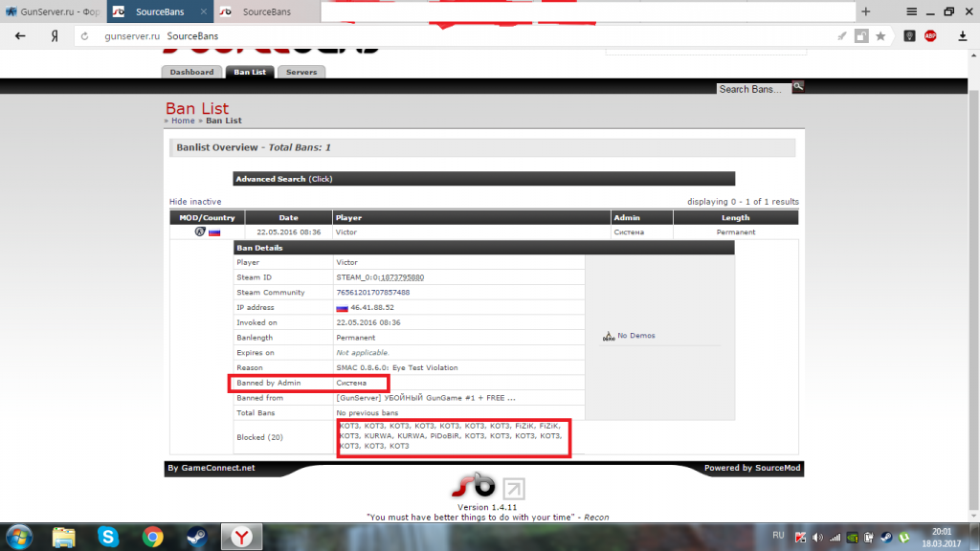Viewport: 980px width, 551px height.
Task: Expand the Advanced Search panel
Action: pyautogui.click(x=283, y=179)
